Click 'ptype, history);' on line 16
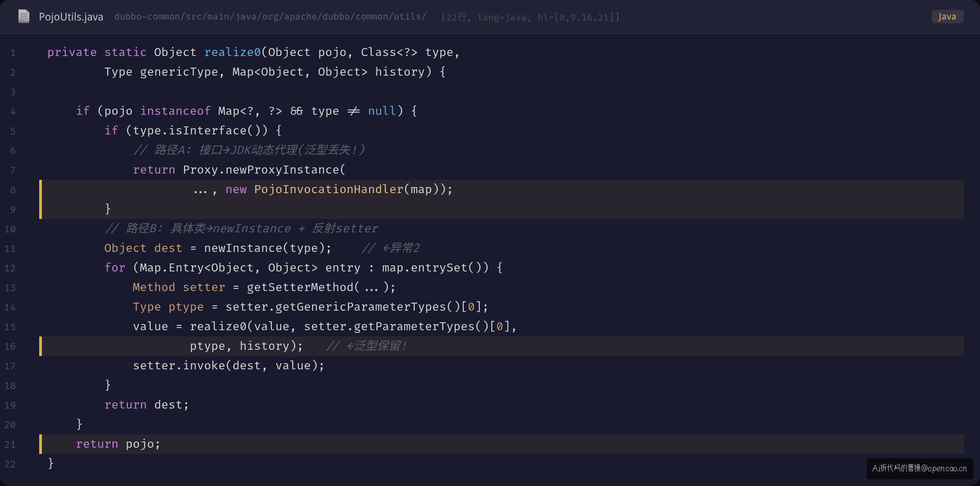The height and width of the screenshot is (486, 980). [x=247, y=346]
